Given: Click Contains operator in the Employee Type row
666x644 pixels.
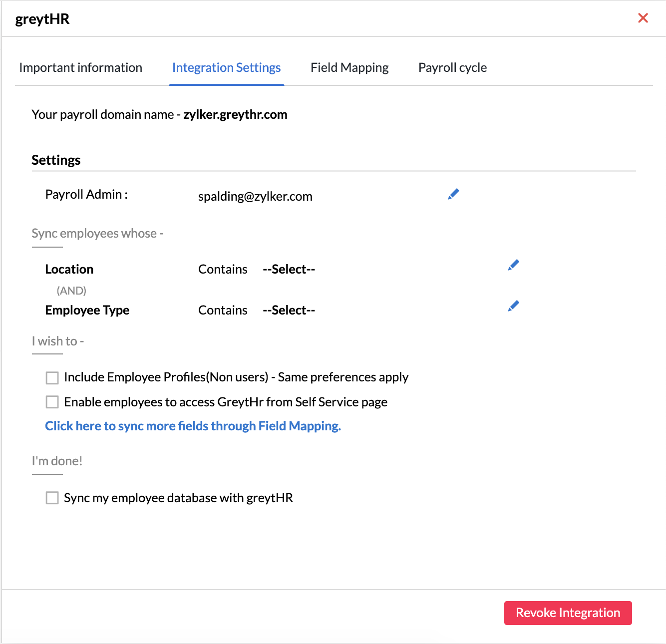Looking at the screenshot, I should pyautogui.click(x=223, y=311).
